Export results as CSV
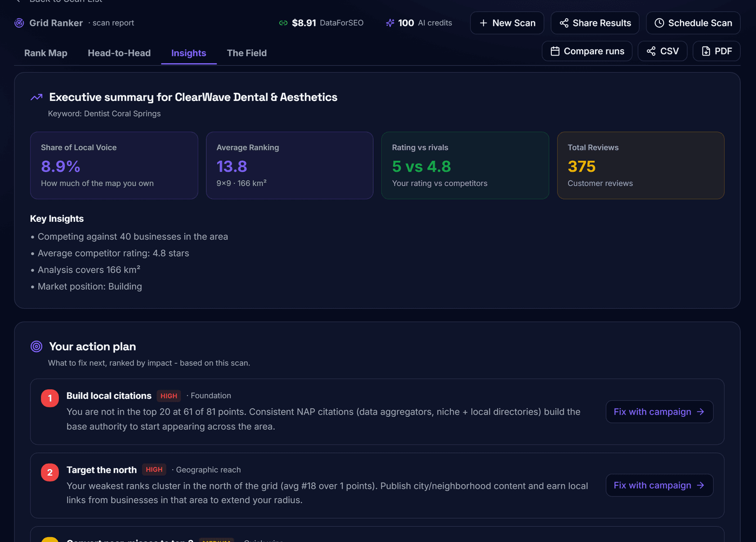 pos(663,51)
